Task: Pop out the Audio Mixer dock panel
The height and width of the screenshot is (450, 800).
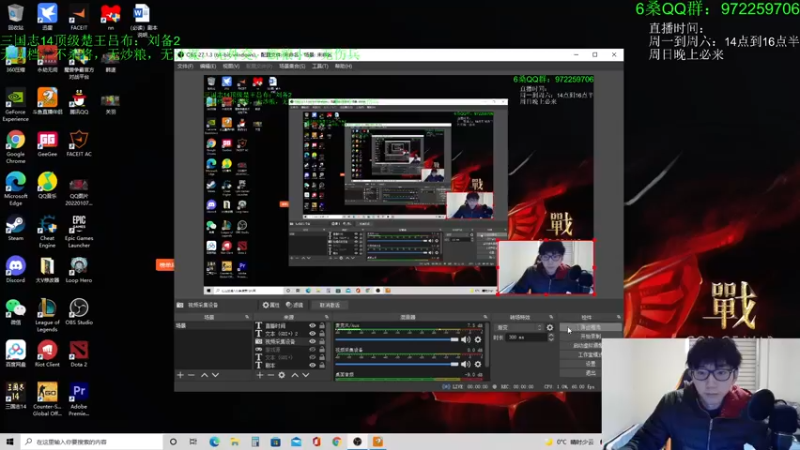Action: 485,317
